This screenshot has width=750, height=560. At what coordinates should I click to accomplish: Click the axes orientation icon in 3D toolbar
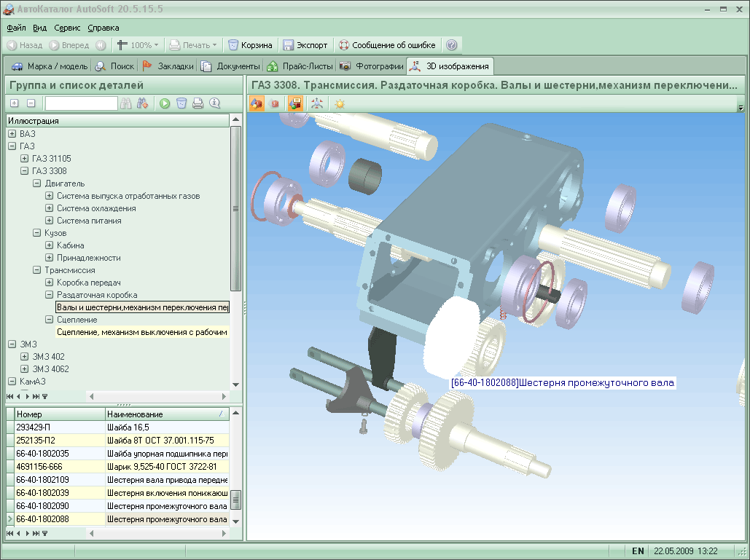tap(317, 104)
